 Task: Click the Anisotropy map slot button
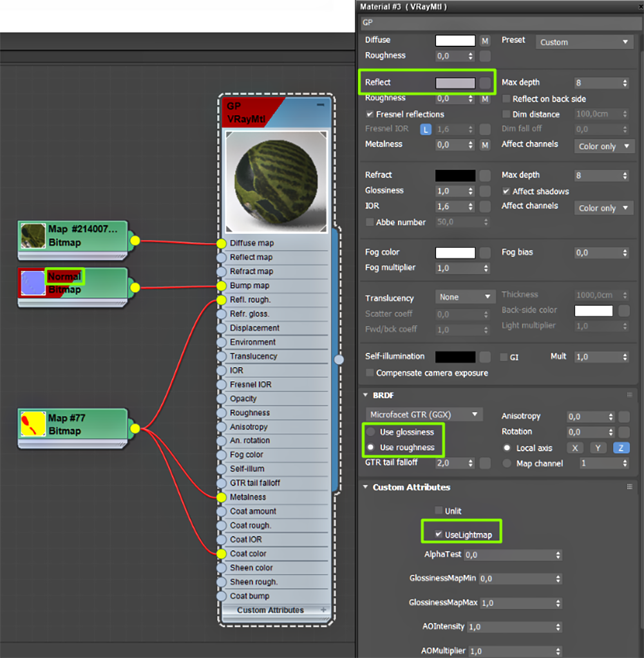(x=624, y=417)
